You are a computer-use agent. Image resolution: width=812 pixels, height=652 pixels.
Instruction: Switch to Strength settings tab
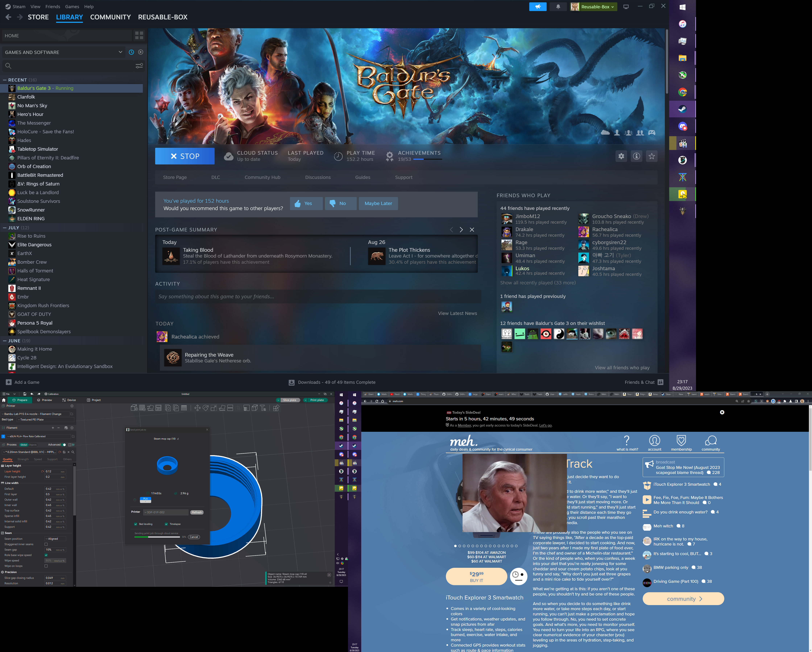(23, 459)
